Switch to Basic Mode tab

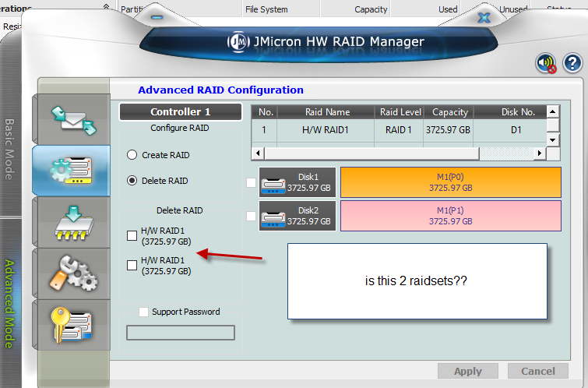(9, 150)
